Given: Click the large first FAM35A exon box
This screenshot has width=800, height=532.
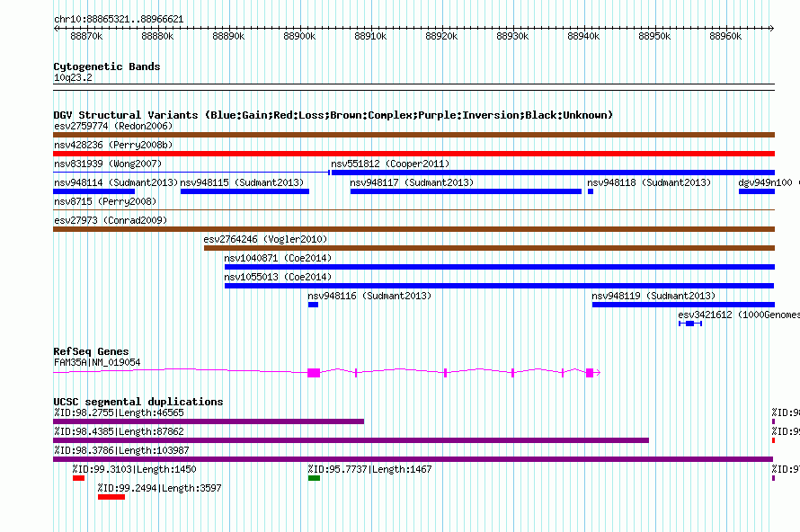Looking at the screenshot, I should click(x=314, y=373).
